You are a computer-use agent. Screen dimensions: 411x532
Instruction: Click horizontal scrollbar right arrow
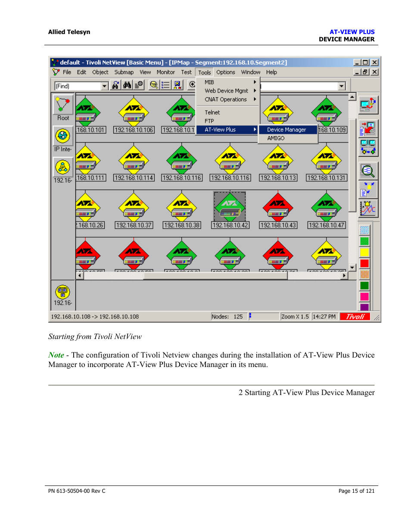(x=344, y=276)
